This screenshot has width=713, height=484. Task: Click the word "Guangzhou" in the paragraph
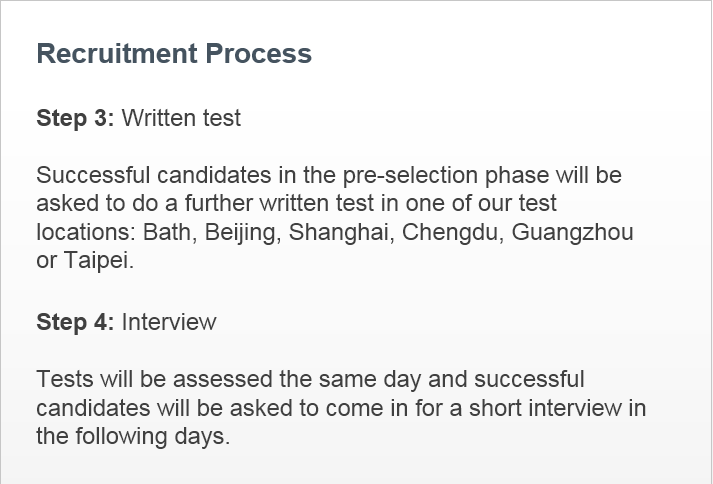pyautogui.click(x=573, y=233)
